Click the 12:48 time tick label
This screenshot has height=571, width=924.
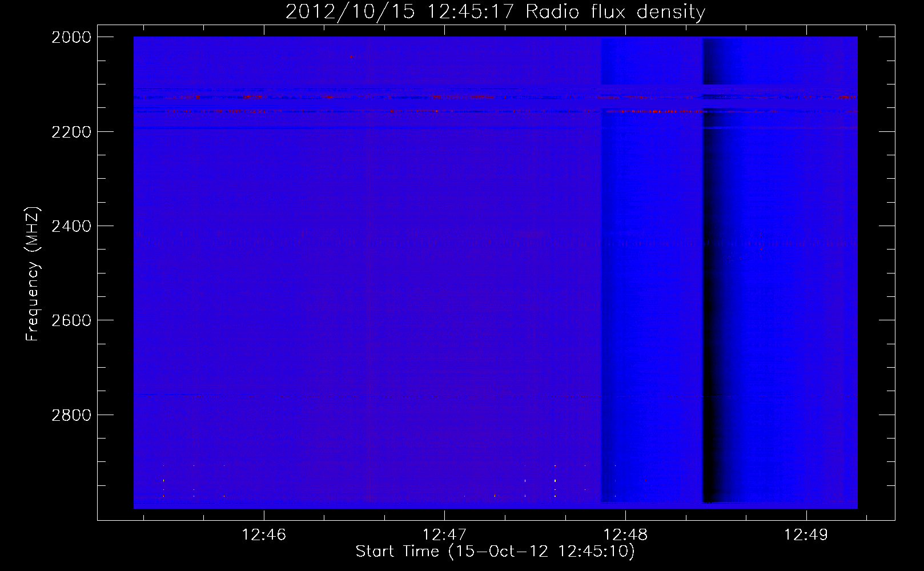pos(625,535)
